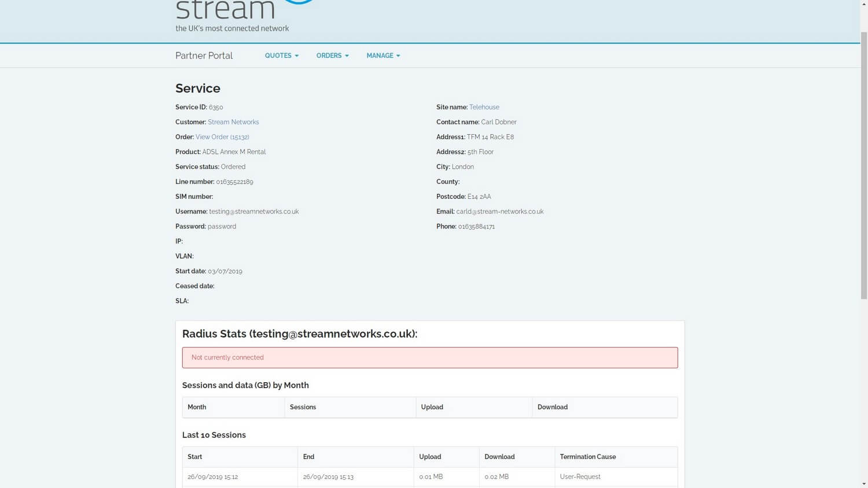Click the carld@stream-networks.co.uk email value

pos(499,212)
